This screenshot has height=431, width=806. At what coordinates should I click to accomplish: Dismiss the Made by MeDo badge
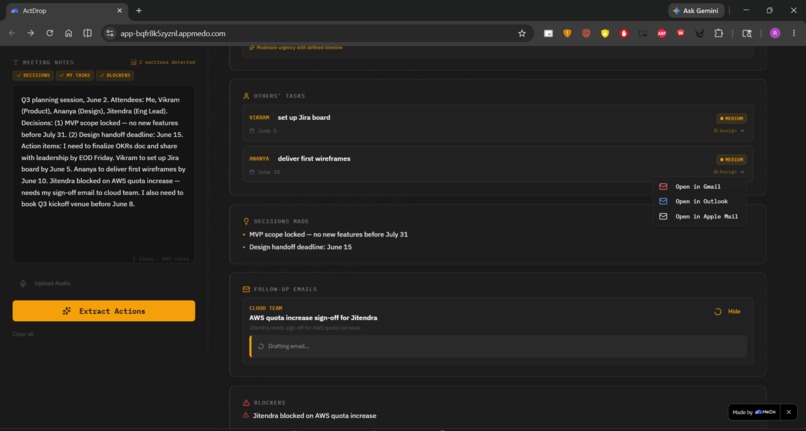pos(789,412)
